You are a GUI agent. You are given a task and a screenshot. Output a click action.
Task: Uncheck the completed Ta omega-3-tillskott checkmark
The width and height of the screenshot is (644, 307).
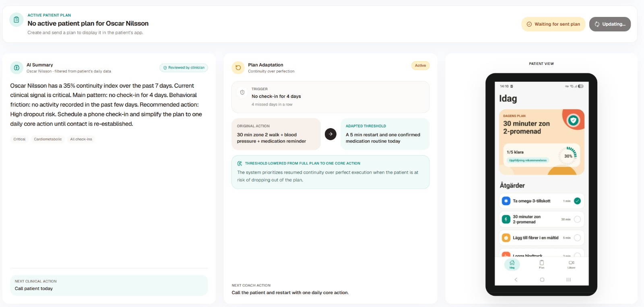[x=577, y=201]
